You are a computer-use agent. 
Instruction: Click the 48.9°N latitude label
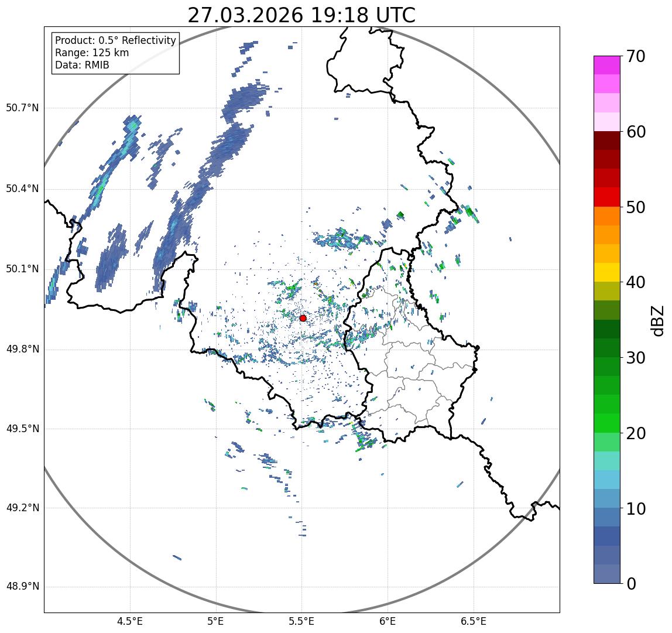coord(22,587)
